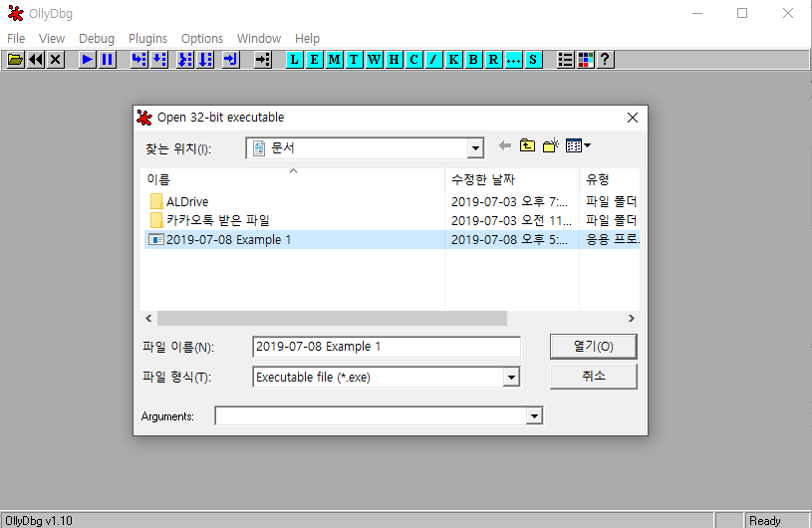Image resolution: width=812 pixels, height=528 pixels.
Task: Click the horizontal scrollbar in file list
Action: click(332, 319)
